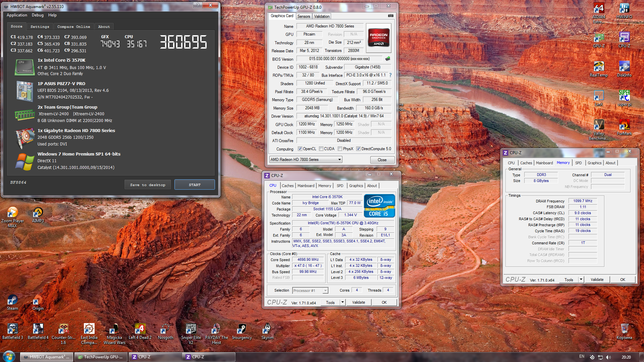The image size is (644, 362).
Task: Select the Recycle Bin (Корзина) icon
Action: point(624,331)
